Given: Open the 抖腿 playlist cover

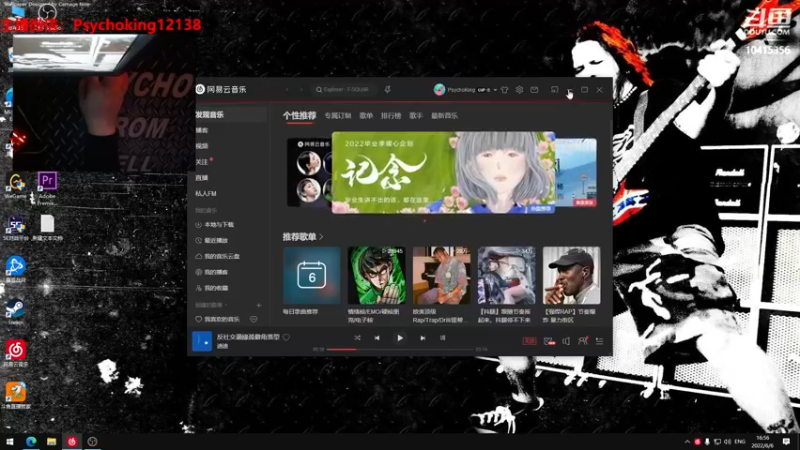Looking at the screenshot, I should [x=507, y=276].
